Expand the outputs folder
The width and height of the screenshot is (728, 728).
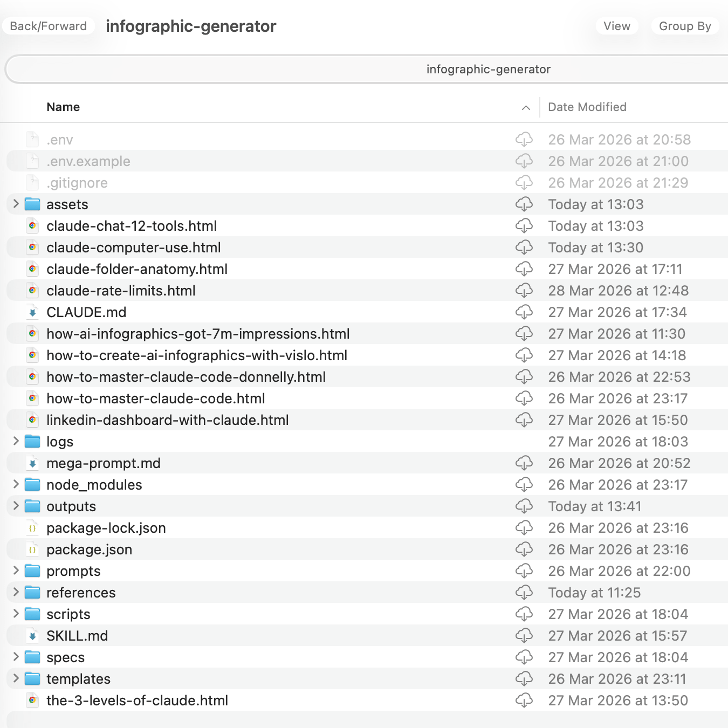coord(16,506)
